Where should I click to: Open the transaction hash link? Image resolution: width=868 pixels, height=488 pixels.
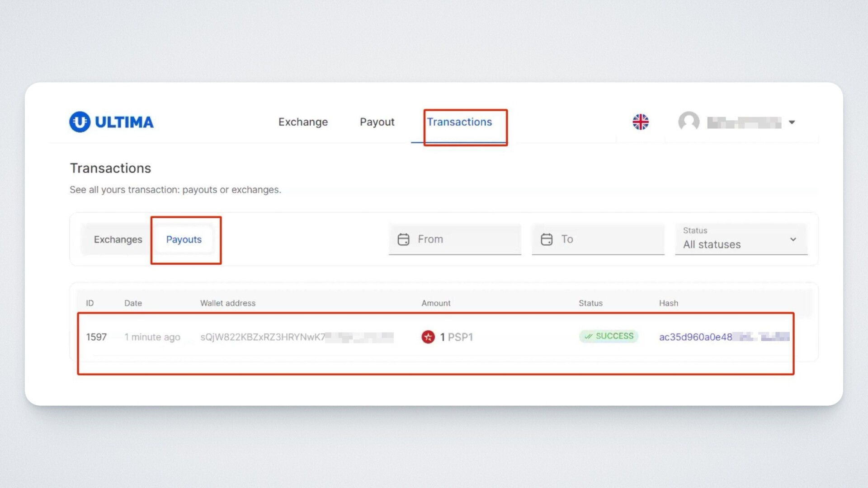(x=695, y=337)
